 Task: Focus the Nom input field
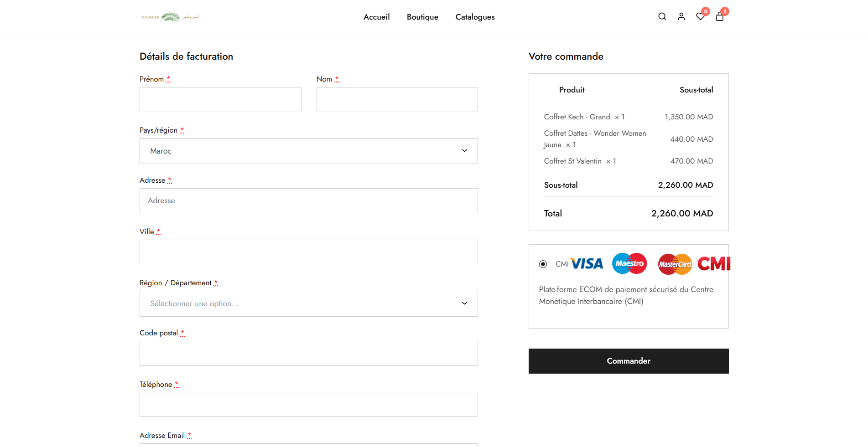[397, 99]
